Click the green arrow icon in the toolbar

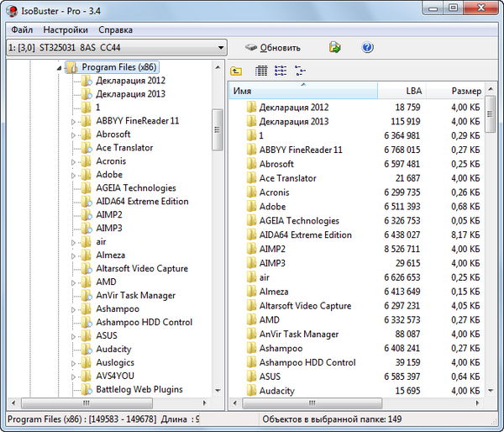(335, 48)
